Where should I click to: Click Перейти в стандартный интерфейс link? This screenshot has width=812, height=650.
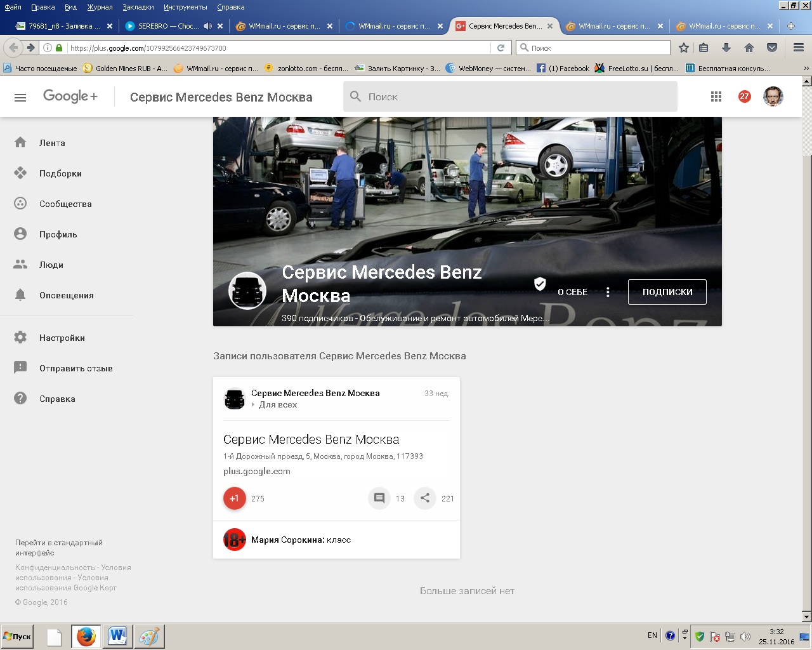tap(59, 548)
